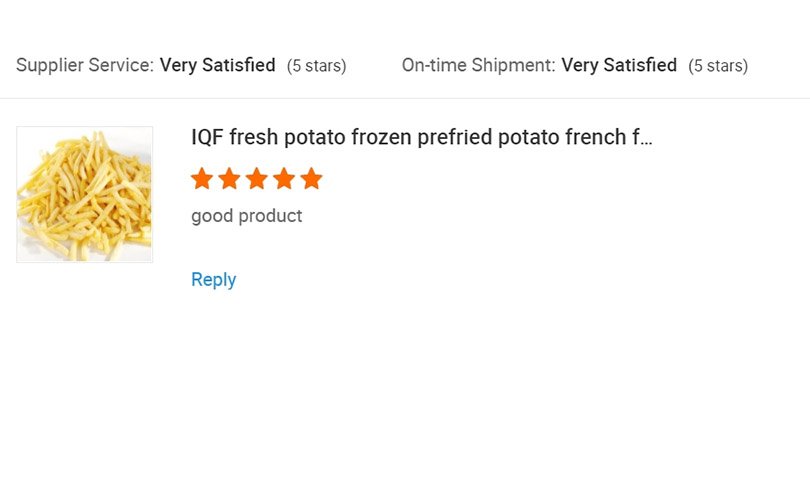Select the fourth orange rating star
810x490 pixels.
coord(284,179)
